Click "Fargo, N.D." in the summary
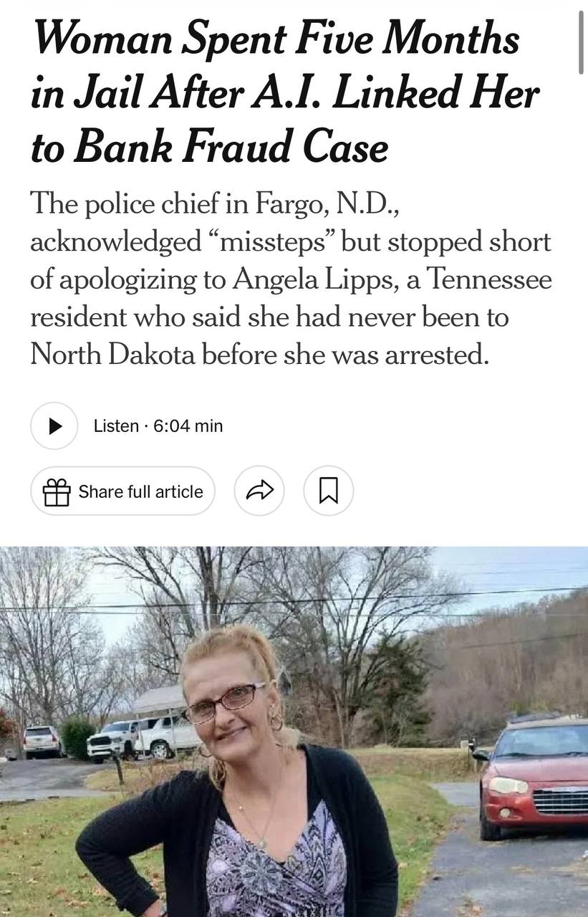Screen dimensions: 588x917 [x=332, y=206]
